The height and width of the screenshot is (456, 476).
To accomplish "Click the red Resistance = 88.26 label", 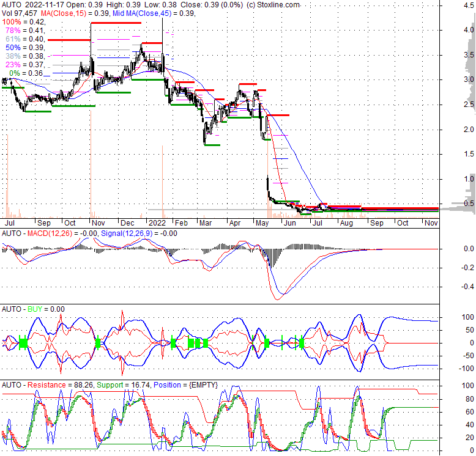I will pyautogui.click(x=60, y=385).
